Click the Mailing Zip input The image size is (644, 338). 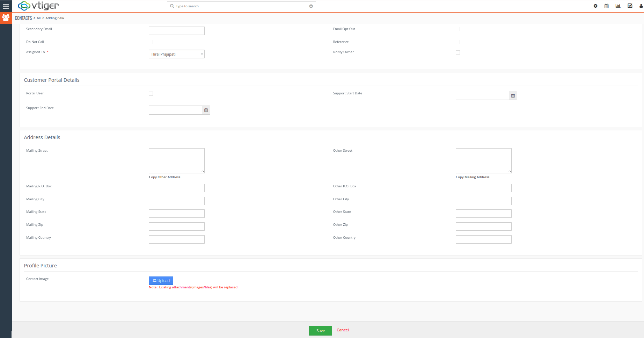coord(177,226)
